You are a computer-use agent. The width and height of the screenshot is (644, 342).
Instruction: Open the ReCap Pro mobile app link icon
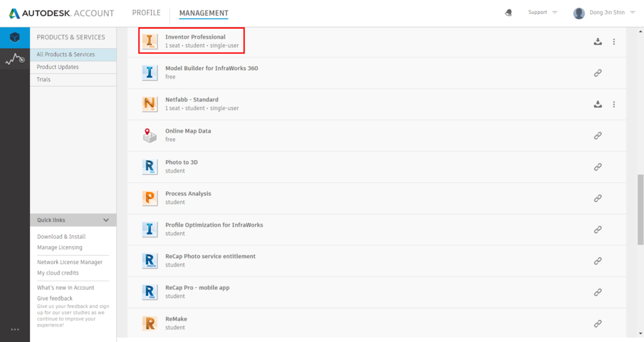(x=597, y=292)
